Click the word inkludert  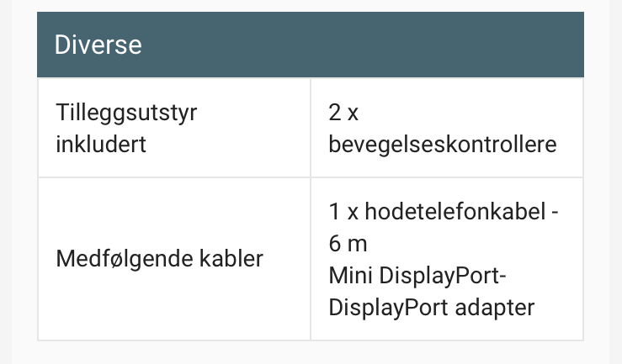(101, 145)
